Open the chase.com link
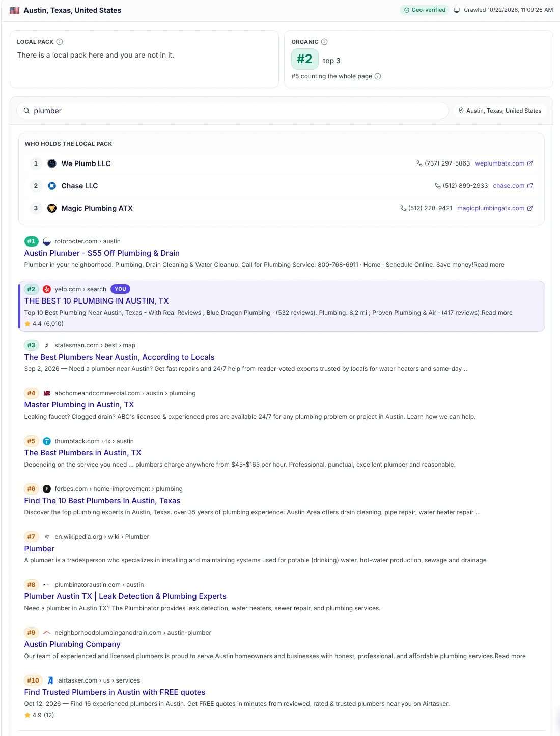This screenshot has height=736, width=560. [509, 186]
